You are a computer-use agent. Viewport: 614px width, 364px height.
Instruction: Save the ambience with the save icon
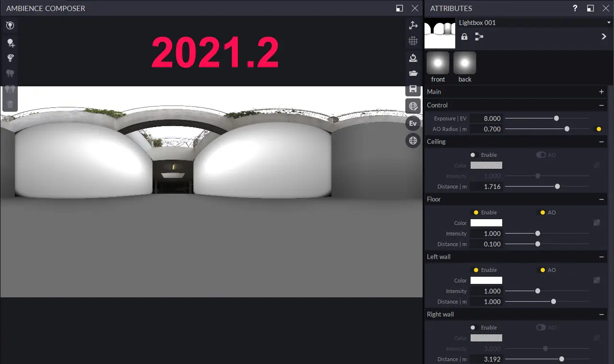413,89
